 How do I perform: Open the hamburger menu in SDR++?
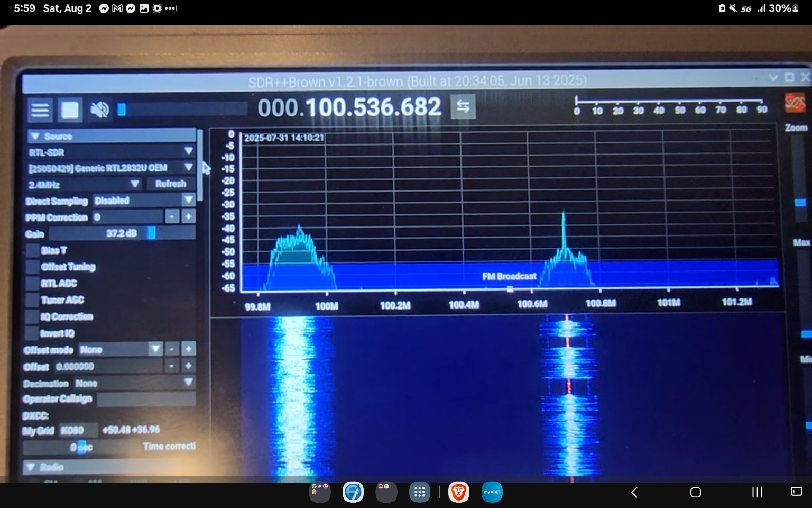coord(40,110)
